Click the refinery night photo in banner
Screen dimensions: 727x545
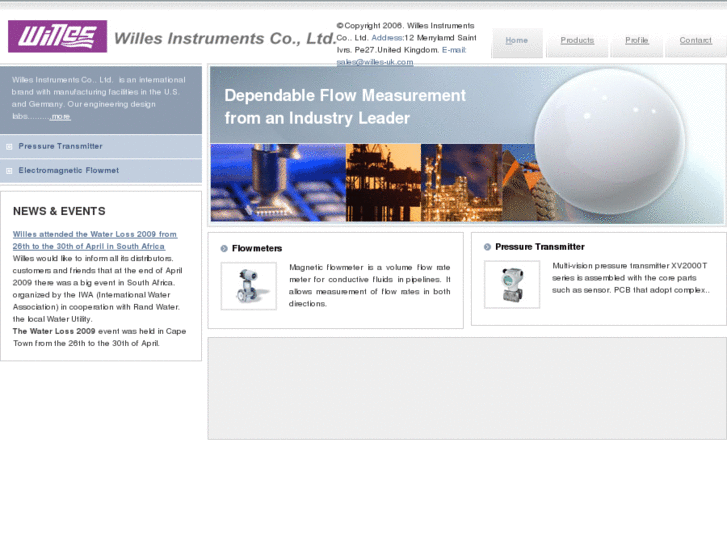pyautogui.click(x=461, y=182)
